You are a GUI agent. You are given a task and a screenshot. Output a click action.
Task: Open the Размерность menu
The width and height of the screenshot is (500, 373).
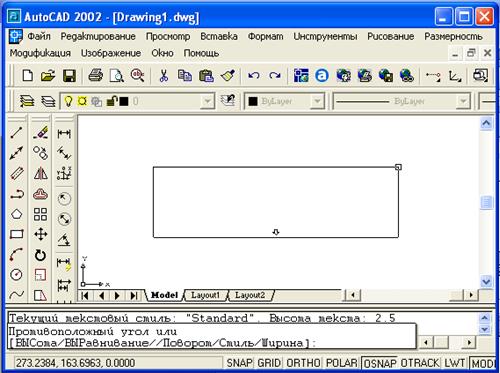click(453, 36)
